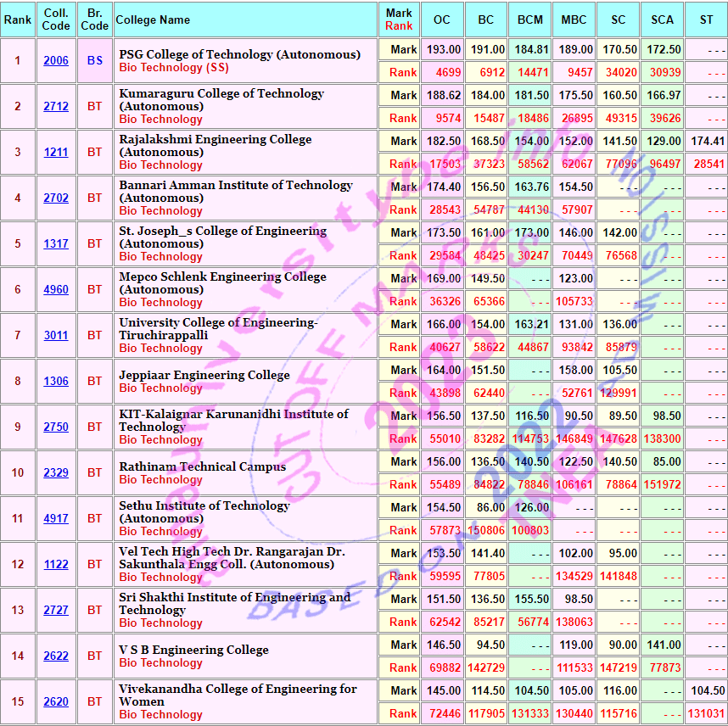Click code 3011 for University College Tiruchirappalli
Screen dimensions: 728x726
(56, 336)
